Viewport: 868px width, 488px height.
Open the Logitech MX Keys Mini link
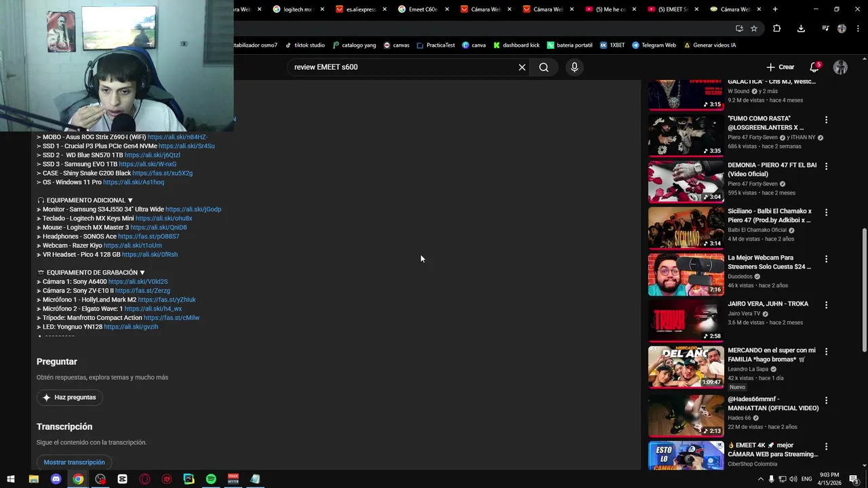163,218
